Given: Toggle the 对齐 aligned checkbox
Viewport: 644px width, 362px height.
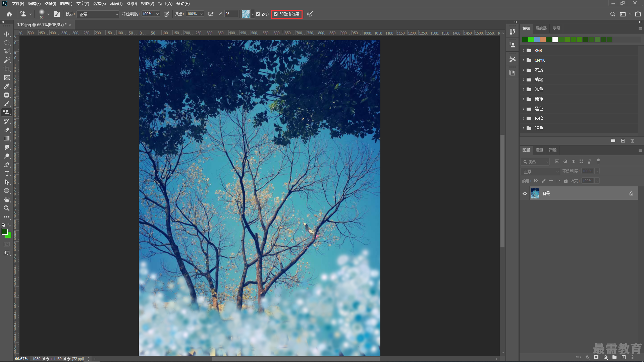Looking at the screenshot, I should tap(258, 14).
